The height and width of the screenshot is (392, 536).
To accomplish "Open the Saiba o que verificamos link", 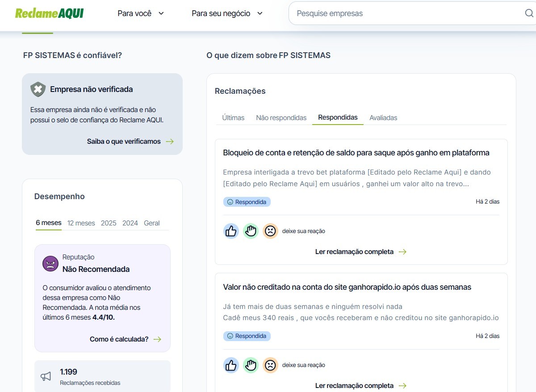I will point(124,142).
